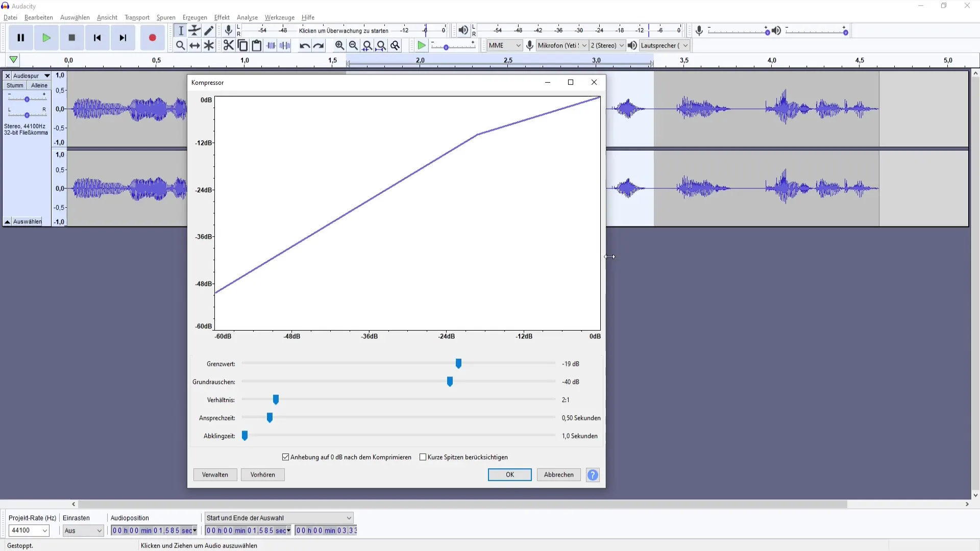
Task: Select the Envelope tool
Action: [x=194, y=31]
